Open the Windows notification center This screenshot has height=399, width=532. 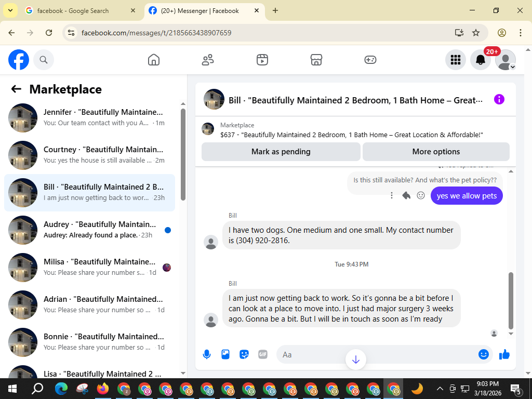[x=516, y=389]
